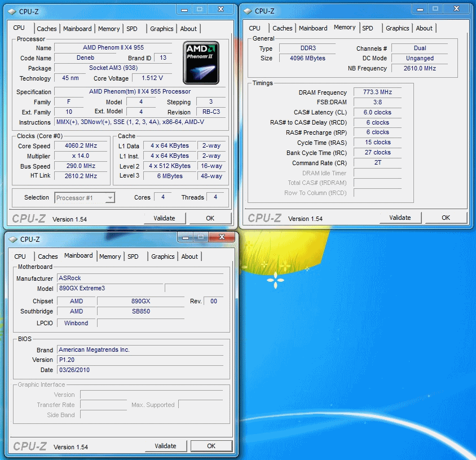Click the DRAM Frequency 773.3 MHz value box
Viewport: 476px width, 460px height.
point(377,92)
